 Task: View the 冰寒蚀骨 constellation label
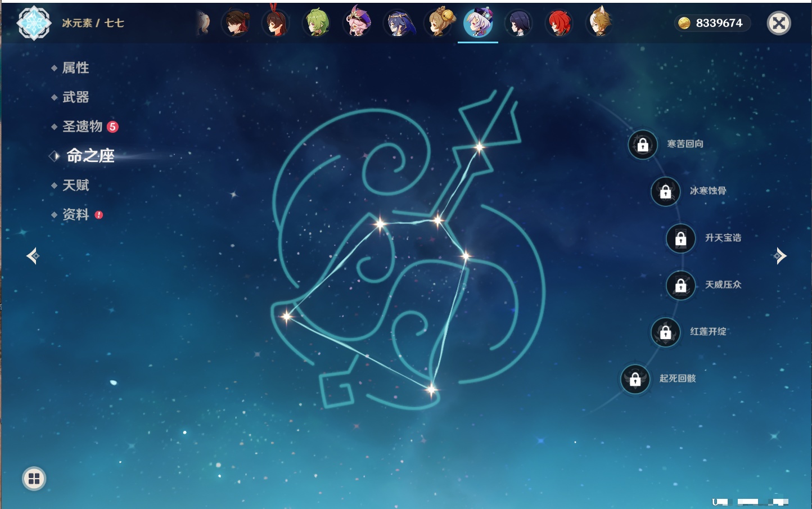click(708, 191)
